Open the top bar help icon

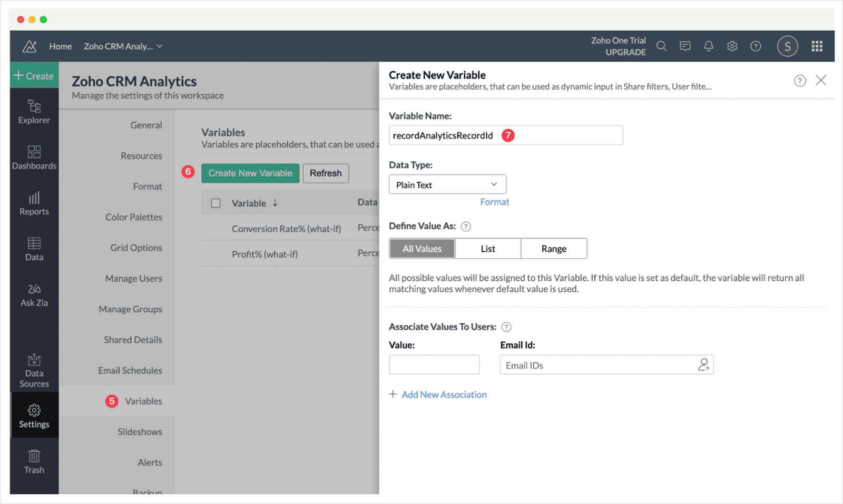pyautogui.click(x=756, y=46)
